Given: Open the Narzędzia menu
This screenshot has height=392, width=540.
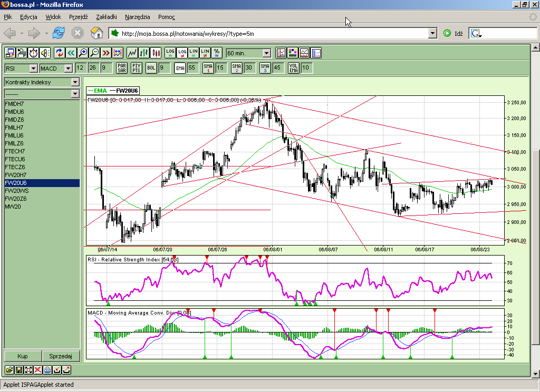Looking at the screenshot, I should [x=137, y=17].
